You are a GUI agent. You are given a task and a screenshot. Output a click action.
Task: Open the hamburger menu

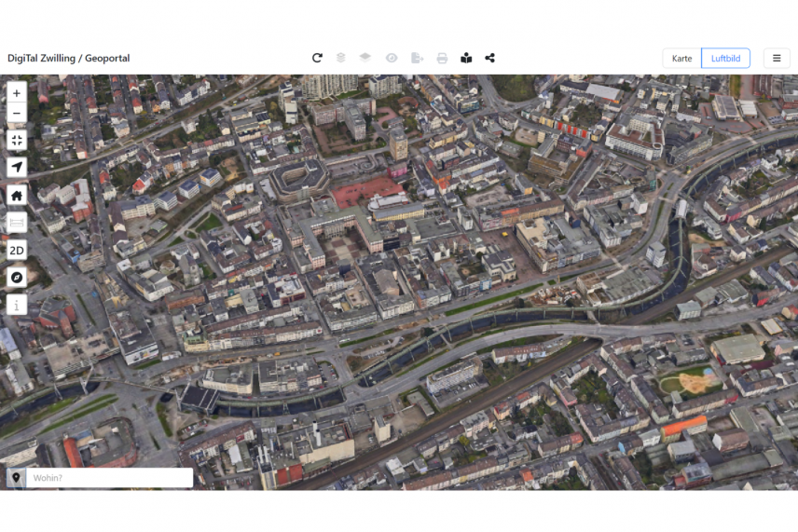click(776, 59)
